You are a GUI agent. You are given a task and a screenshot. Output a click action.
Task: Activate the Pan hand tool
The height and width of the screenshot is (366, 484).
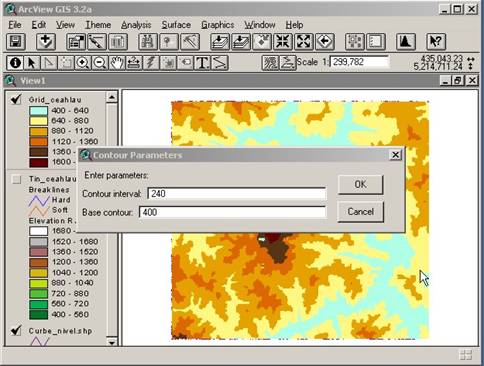tap(117, 63)
